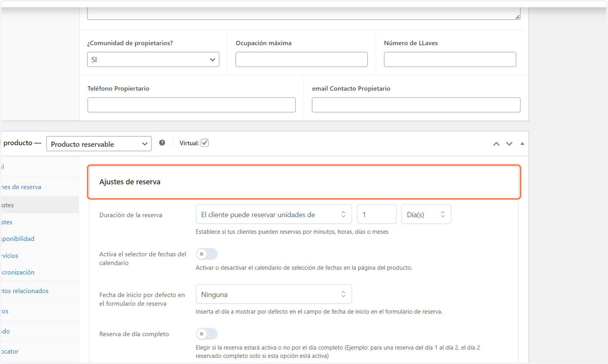Click the Teléfono Propiertario input field

coord(192,105)
